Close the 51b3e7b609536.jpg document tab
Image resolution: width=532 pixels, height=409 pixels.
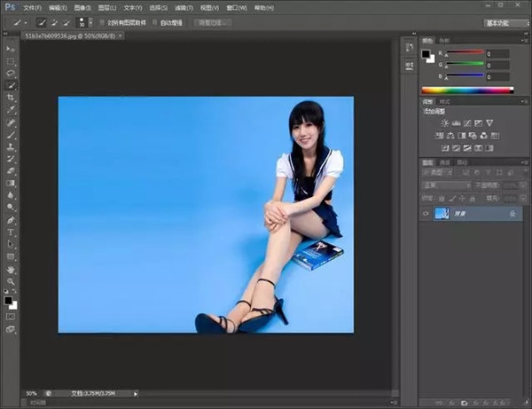[x=121, y=35]
